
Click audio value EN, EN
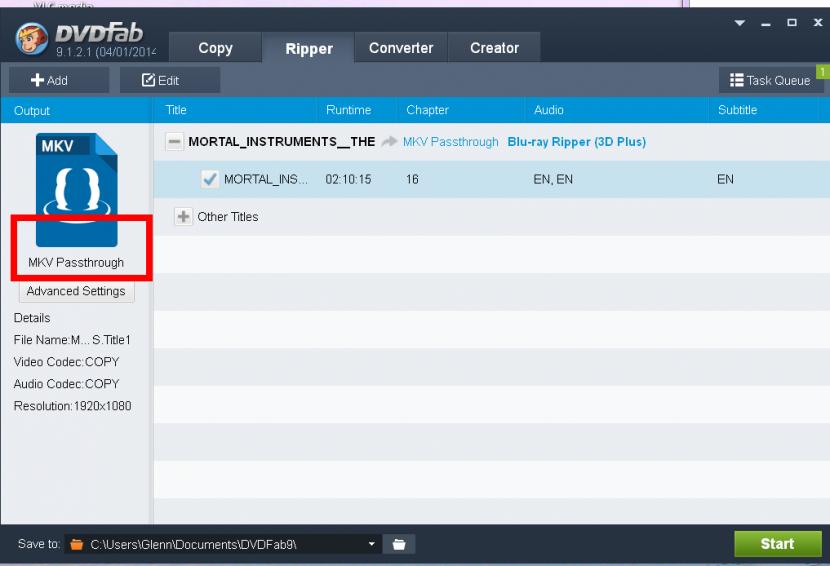tap(553, 179)
